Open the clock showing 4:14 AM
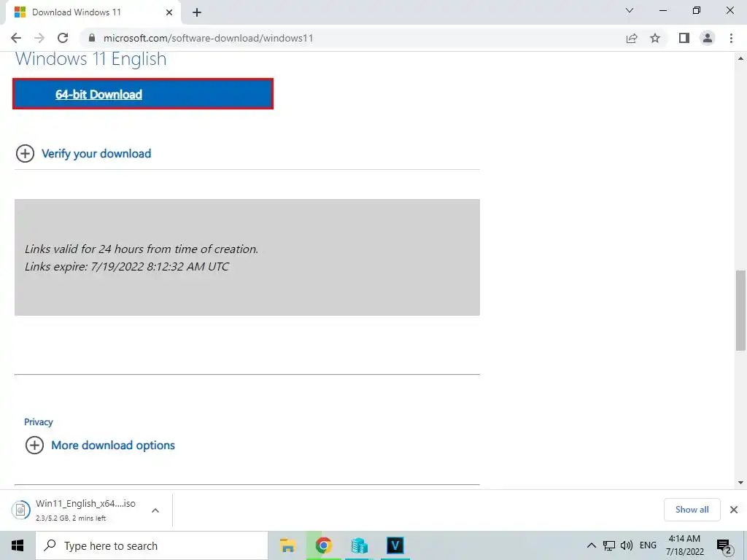 tap(684, 545)
